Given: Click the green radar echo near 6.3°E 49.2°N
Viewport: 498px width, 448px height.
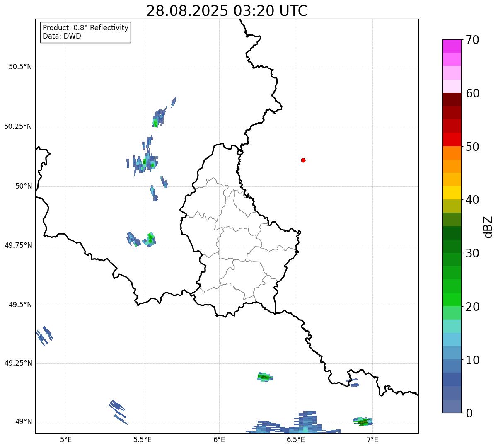Looking at the screenshot, I should tap(264, 377).
